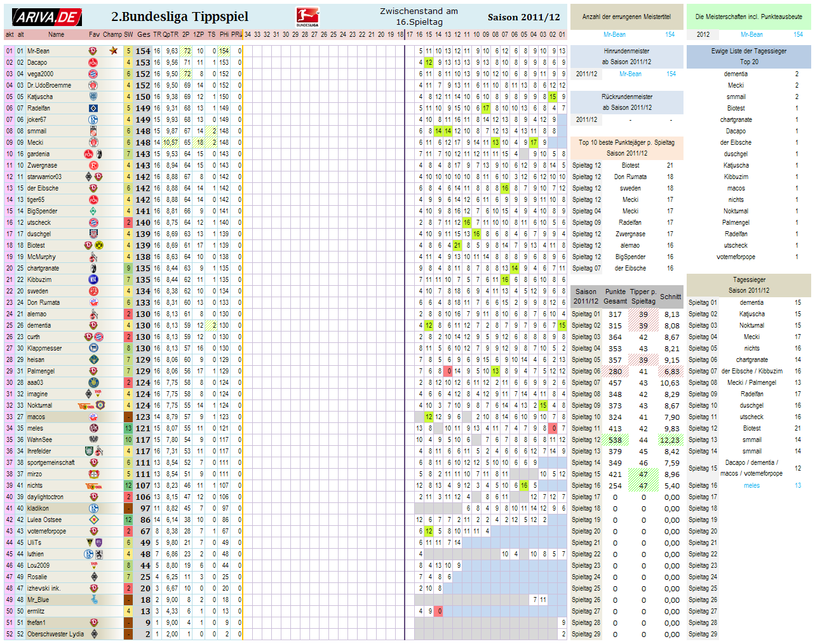This screenshot has height=644, width=815.
Task: Click the club logo in Lulea Ostsee's row
Action: pyautogui.click(x=93, y=520)
